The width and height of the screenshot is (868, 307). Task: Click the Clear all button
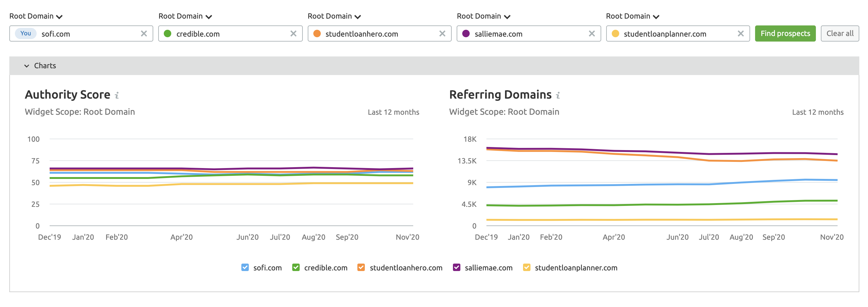click(840, 34)
